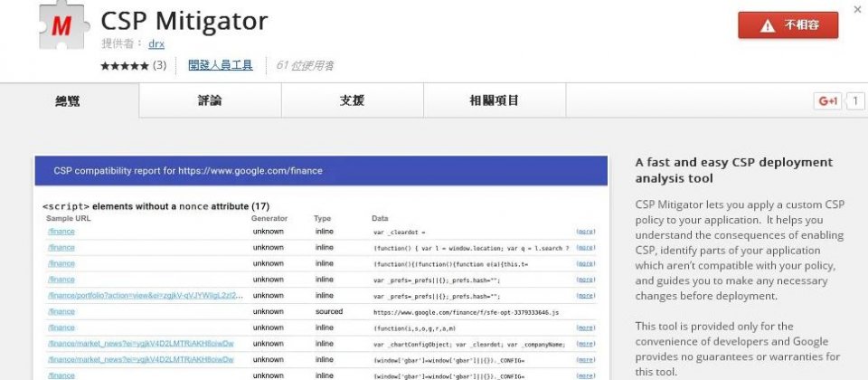This screenshot has width=868, height=380.
Task: Click more link for 'window.location' row
Action: click(585, 248)
